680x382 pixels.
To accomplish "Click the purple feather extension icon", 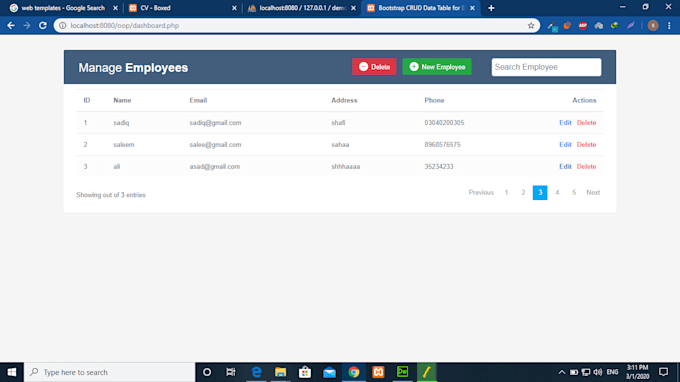I will coord(631,26).
